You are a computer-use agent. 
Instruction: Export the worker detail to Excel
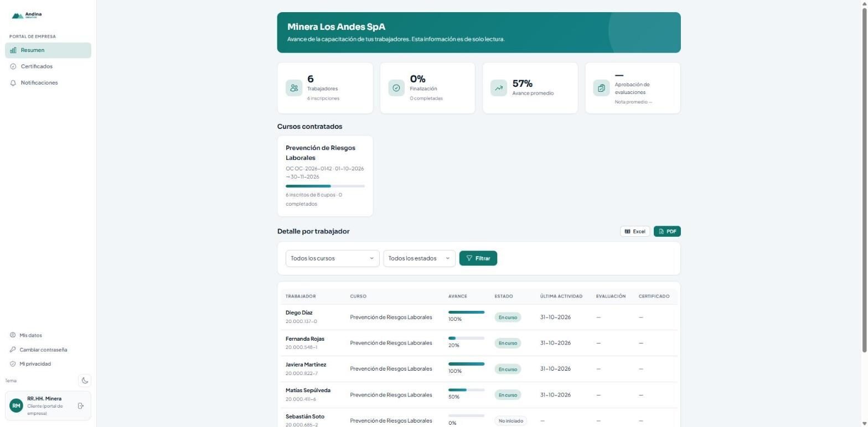point(635,231)
